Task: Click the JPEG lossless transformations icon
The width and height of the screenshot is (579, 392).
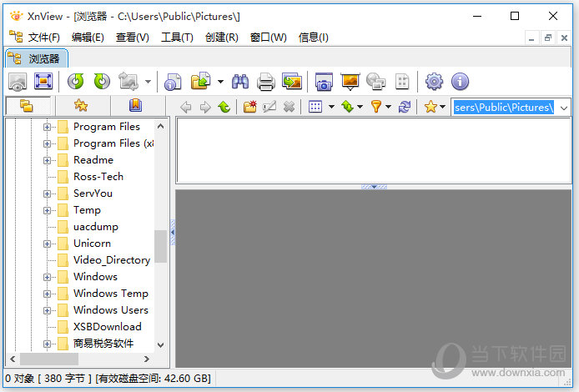Action: click(x=128, y=81)
